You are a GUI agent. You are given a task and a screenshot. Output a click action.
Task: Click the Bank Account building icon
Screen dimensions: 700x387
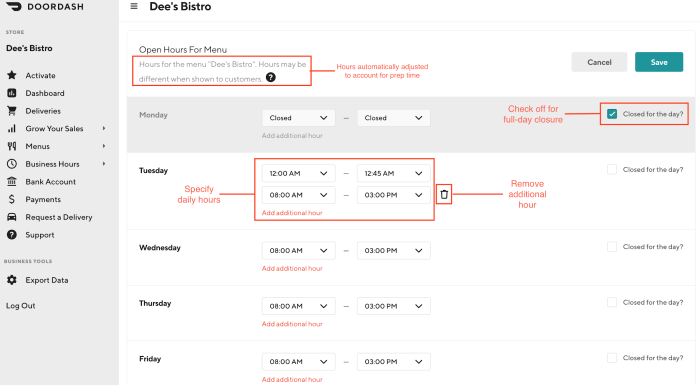click(x=12, y=182)
